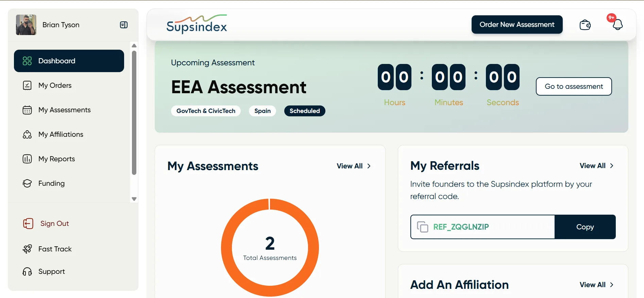Click chevron next to My Referrals View All
Screen dimensions: 644x298
click(612, 166)
